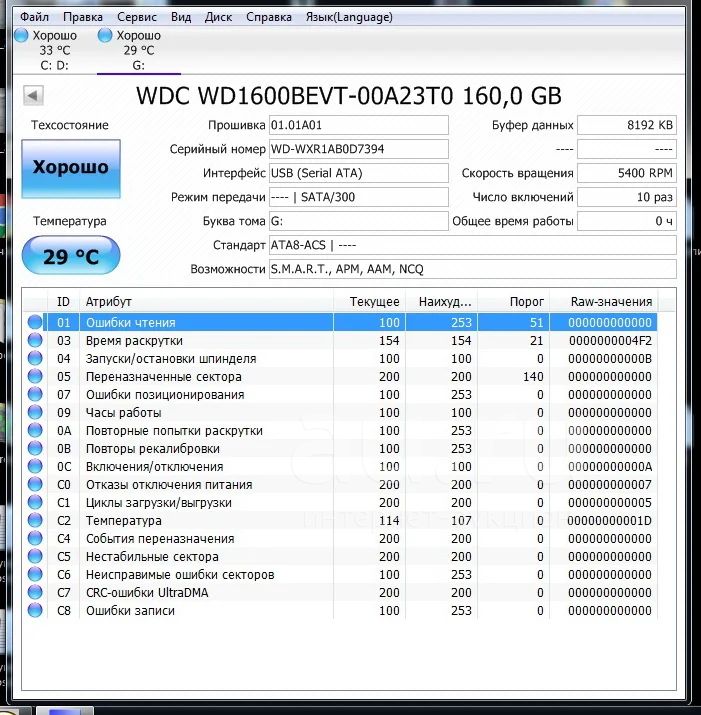701x715 pixels.
Task: Click the 29 °C temperature button
Action: (71, 256)
